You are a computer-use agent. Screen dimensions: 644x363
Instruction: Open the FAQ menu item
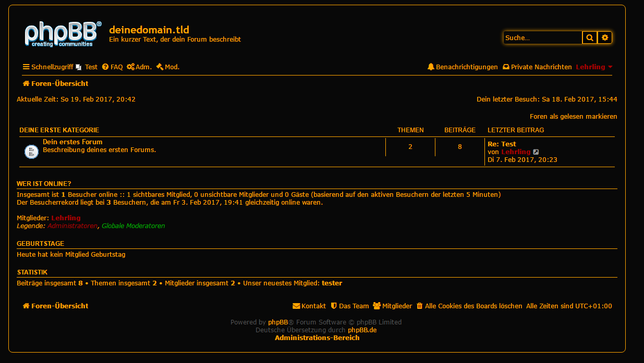[x=112, y=67]
